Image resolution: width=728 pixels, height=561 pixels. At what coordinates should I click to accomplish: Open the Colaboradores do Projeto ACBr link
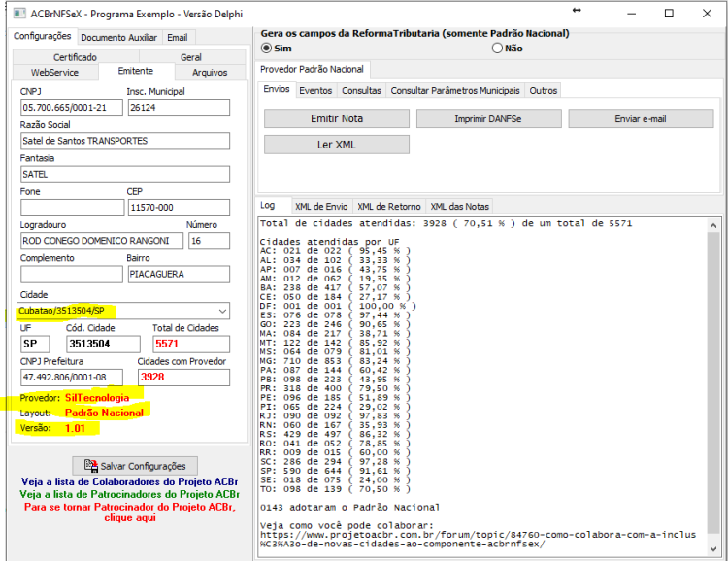point(129,481)
